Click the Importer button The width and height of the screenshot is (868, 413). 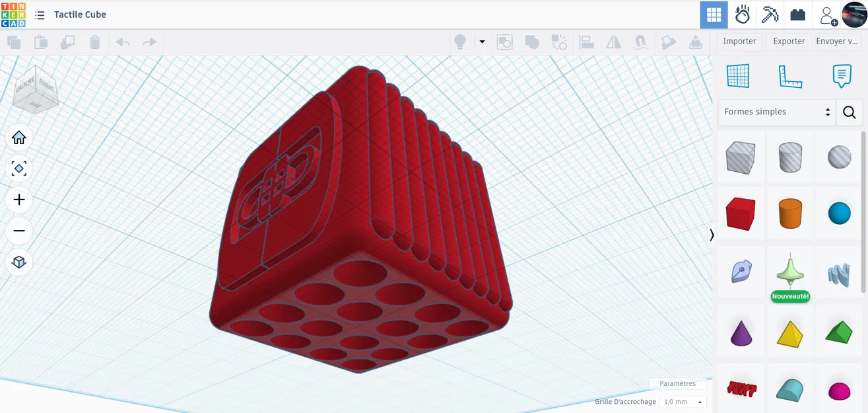(x=739, y=41)
